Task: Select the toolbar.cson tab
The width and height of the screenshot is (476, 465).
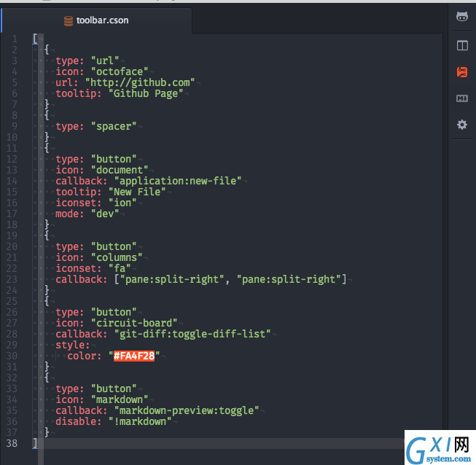Action: point(96,20)
